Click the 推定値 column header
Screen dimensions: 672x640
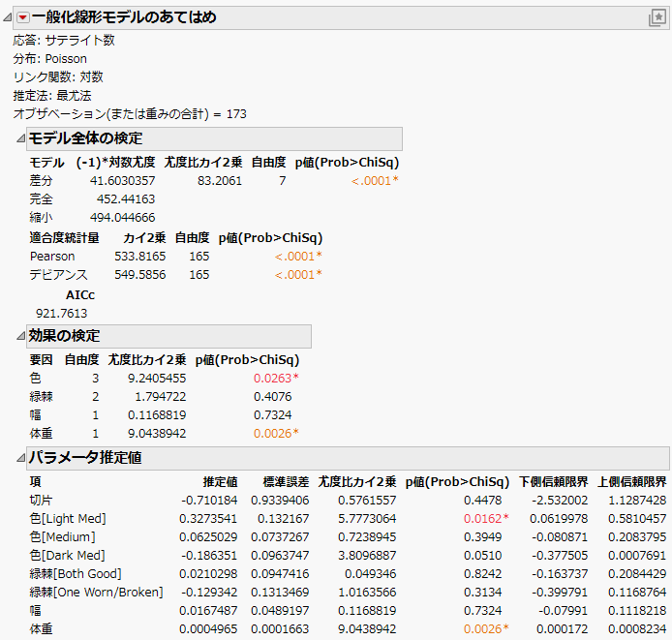coord(220,481)
